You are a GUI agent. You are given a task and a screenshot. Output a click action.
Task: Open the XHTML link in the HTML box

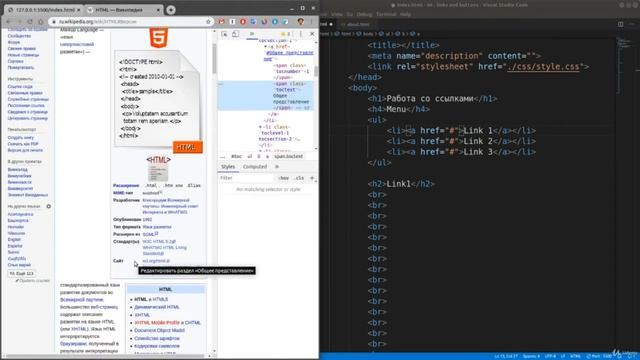[x=142, y=315]
